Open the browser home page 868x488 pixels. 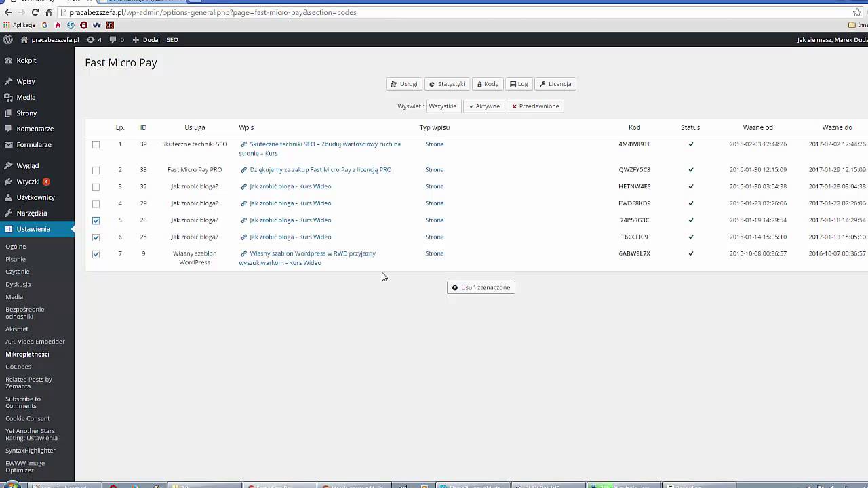(49, 12)
